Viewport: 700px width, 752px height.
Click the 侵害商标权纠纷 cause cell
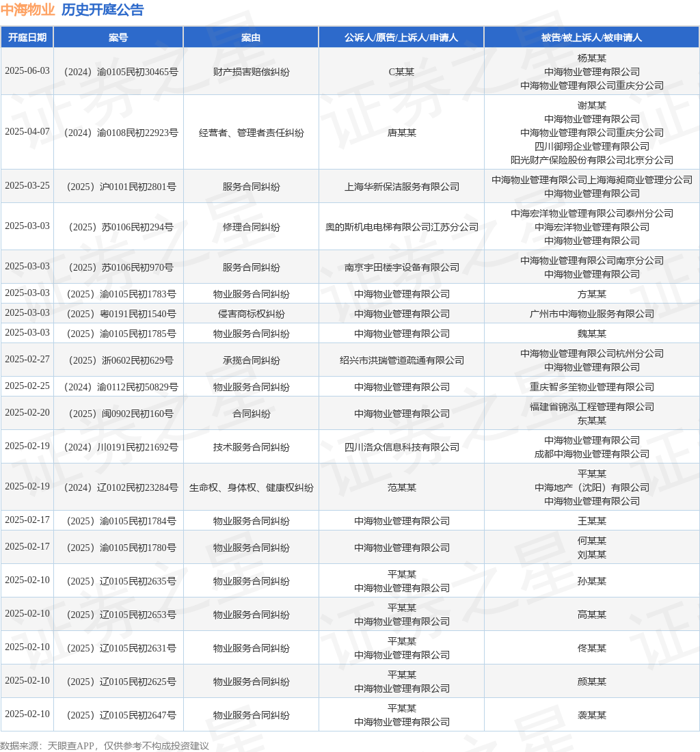pyautogui.click(x=252, y=314)
